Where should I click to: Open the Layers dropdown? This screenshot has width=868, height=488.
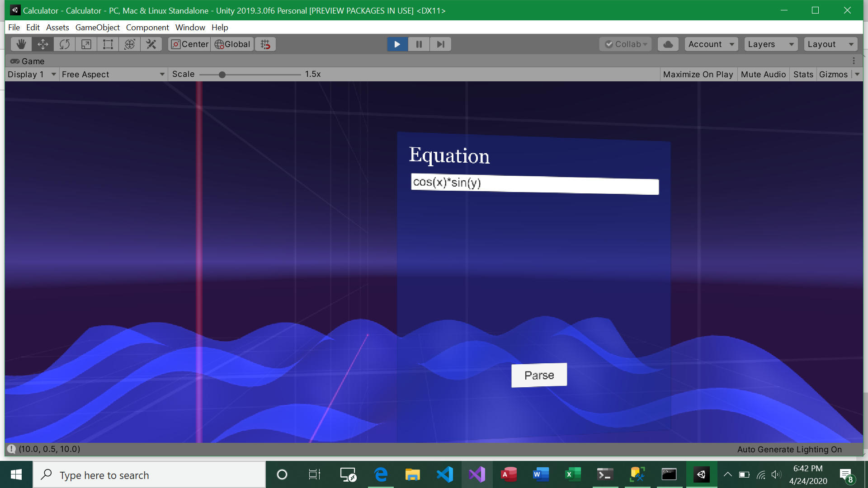[x=770, y=44]
